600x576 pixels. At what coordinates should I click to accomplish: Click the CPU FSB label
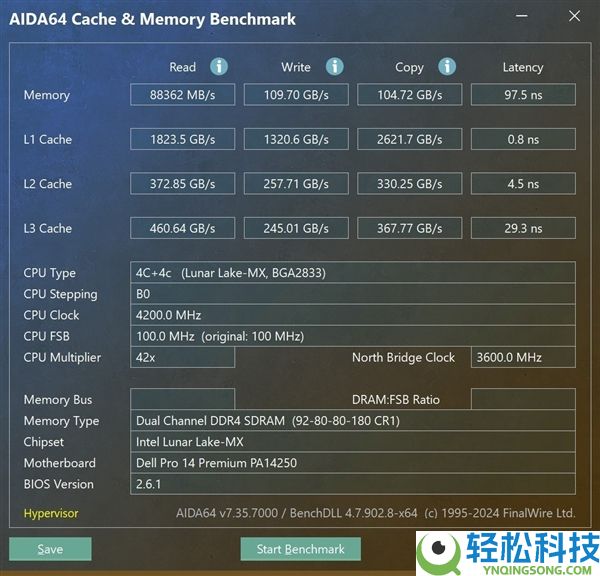(x=47, y=336)
